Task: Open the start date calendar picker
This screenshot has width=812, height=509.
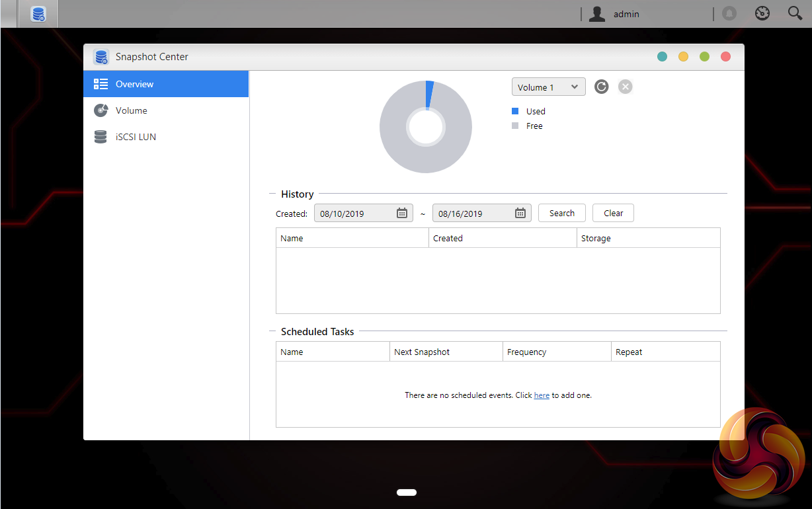Action: click(x=402, y=214)
